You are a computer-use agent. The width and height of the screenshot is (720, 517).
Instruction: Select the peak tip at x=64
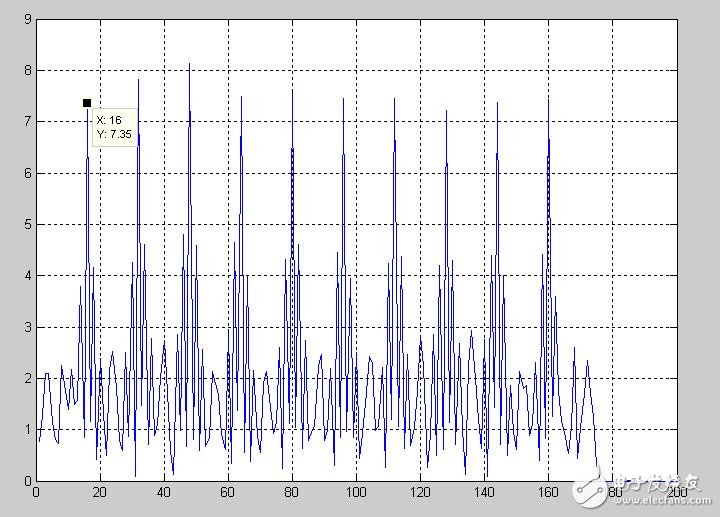click(x=241, y=97)
